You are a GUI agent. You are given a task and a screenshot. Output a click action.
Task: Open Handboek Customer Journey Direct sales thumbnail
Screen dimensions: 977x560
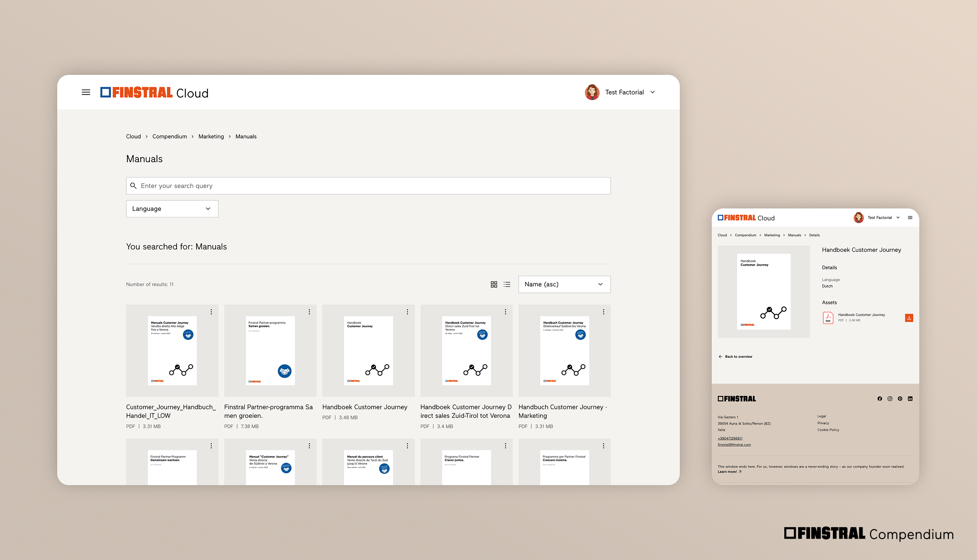pos(467,351)
